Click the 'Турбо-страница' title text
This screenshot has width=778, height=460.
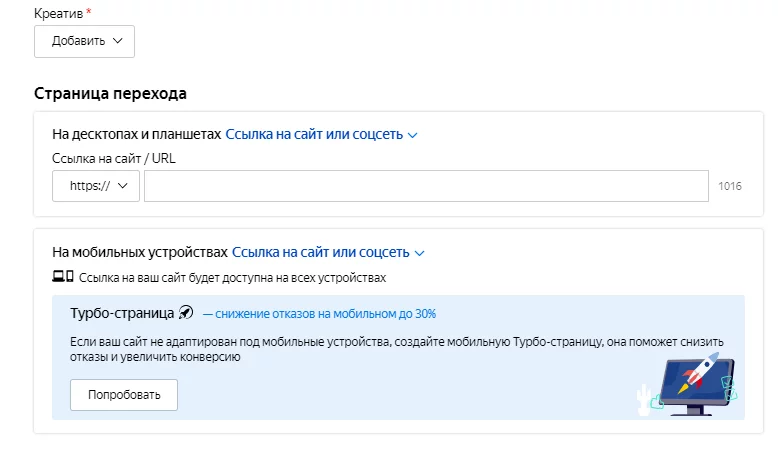[x=122, y=314]
